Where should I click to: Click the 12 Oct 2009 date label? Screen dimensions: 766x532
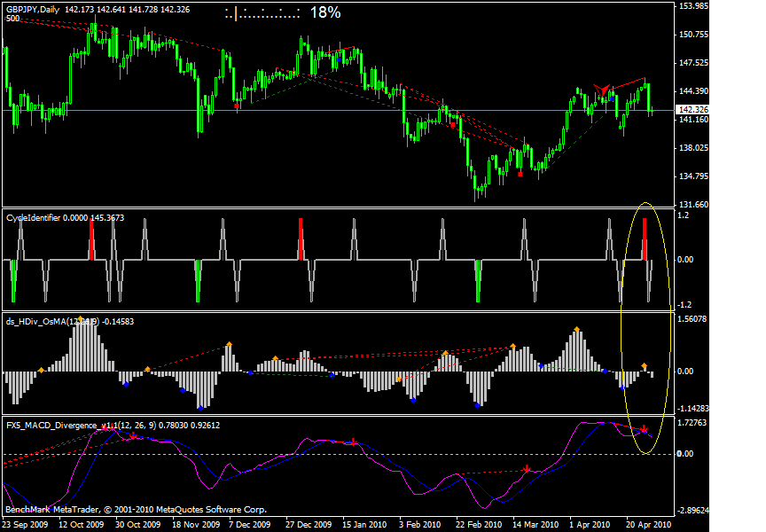[81, 525]
